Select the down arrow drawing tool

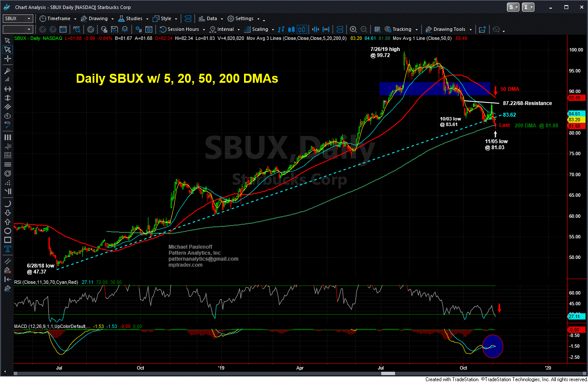tap(7, 213)
